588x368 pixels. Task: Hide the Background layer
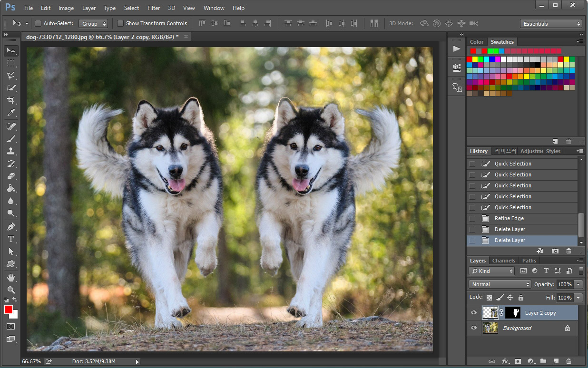coord(474,328)
